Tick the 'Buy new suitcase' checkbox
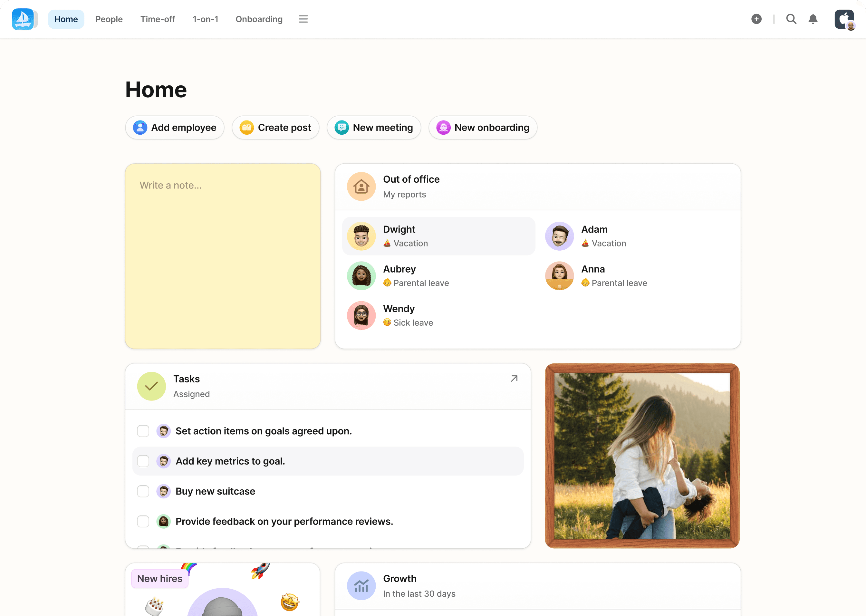Image resolution: width=866 pixels, height=616 pixels. click(143, 491)
